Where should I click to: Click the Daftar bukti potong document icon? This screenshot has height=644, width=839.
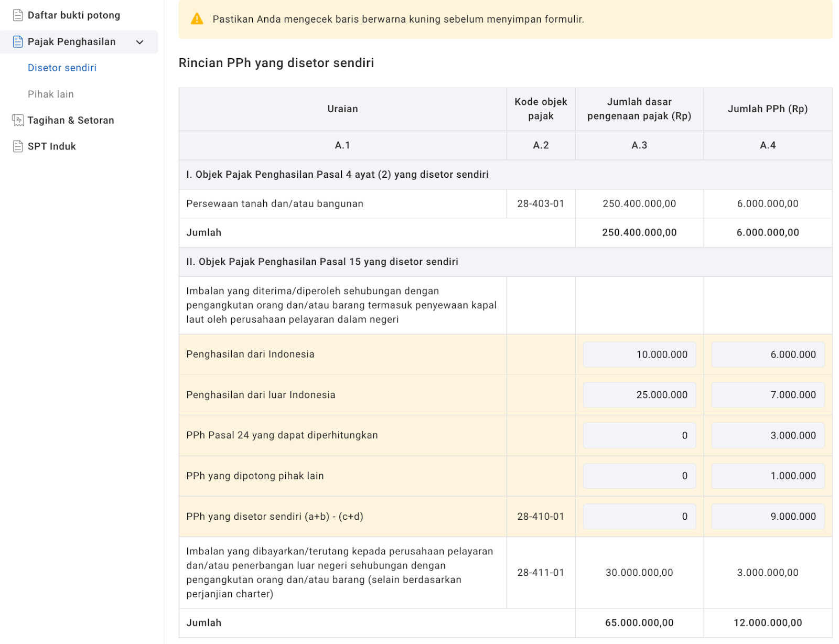pos(18,15)
